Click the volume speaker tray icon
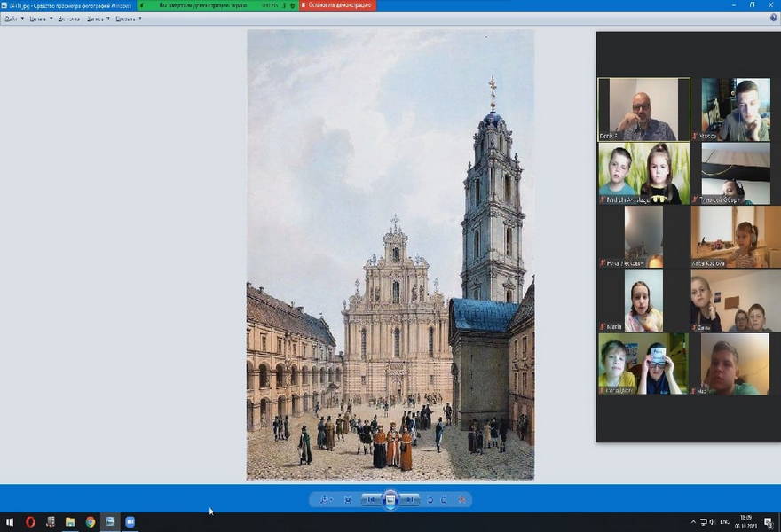The height and width of the screenshot is (532, 781). pyautogui.click(x=713, y=522)
